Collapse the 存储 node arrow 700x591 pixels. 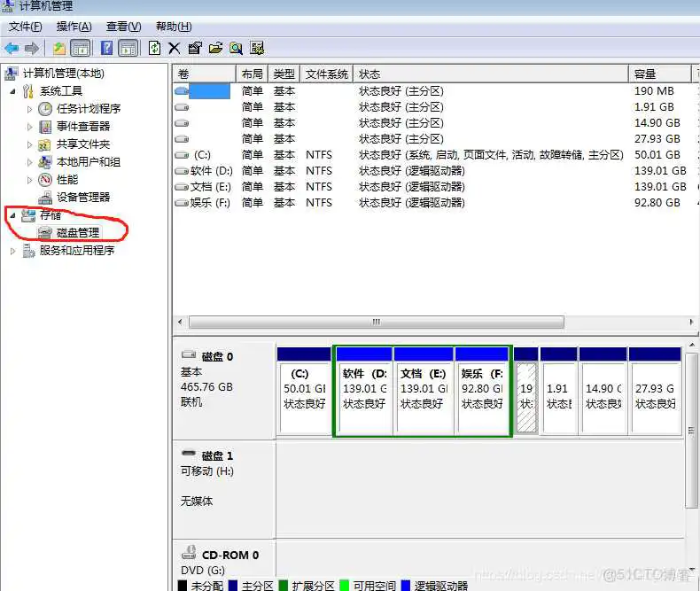tap(12, 215)
